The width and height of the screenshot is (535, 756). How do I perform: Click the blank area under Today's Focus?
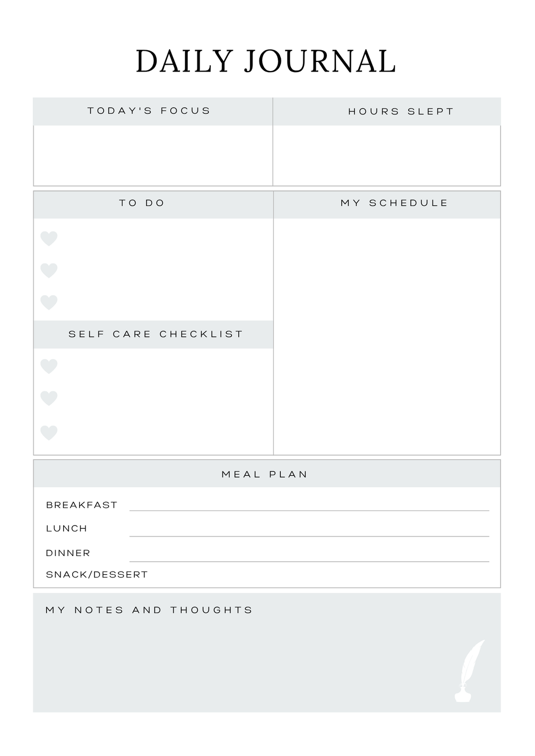point(153,155)
